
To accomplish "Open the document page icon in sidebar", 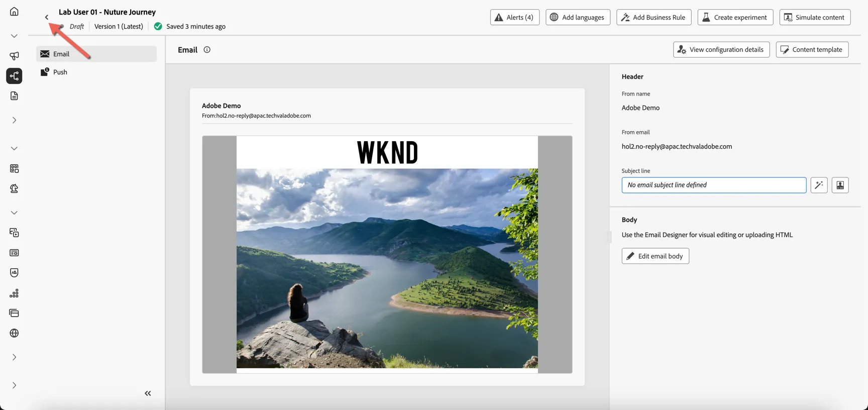I will pos(14,96).
